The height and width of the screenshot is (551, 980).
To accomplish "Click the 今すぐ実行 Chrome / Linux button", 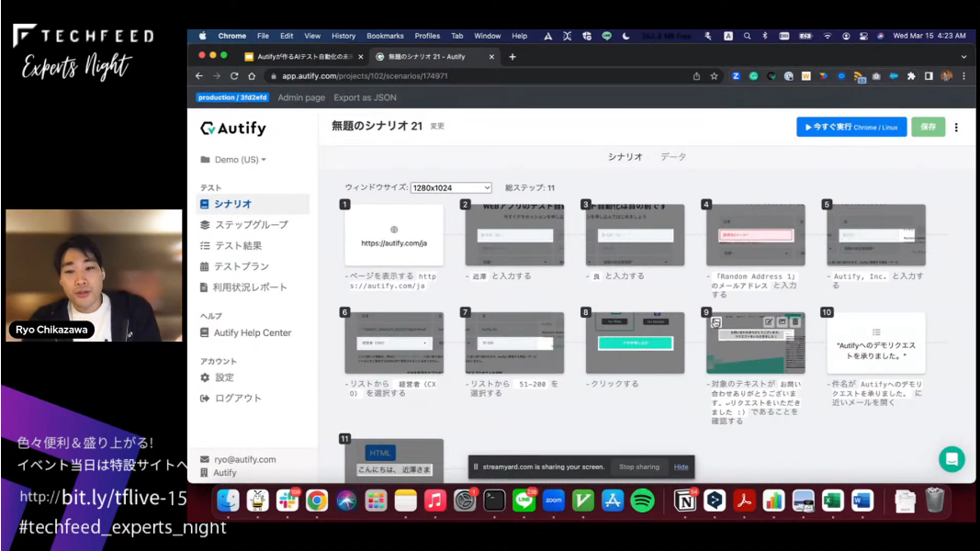I will point(851,127).
